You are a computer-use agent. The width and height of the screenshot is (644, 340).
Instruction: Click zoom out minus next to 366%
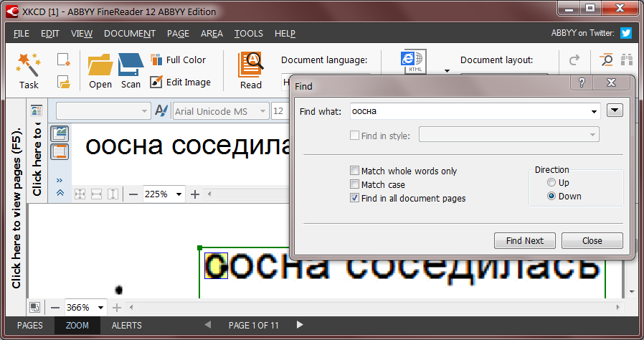[x=55, y=308]
